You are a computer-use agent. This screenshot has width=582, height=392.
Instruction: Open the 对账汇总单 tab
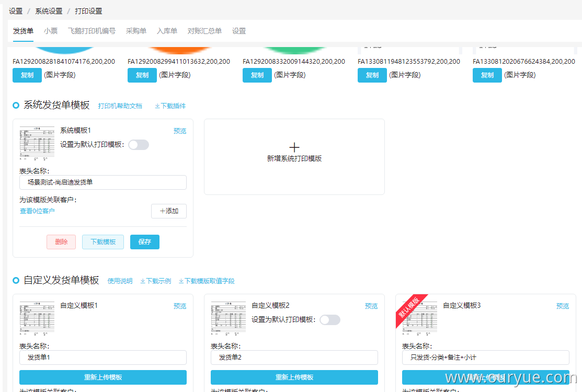pos(204,31)
